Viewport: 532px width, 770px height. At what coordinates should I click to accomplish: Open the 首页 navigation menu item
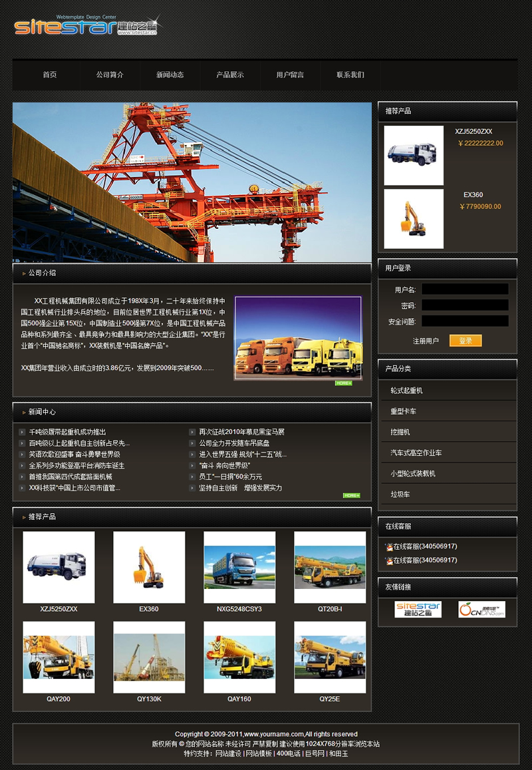point(50,75)
